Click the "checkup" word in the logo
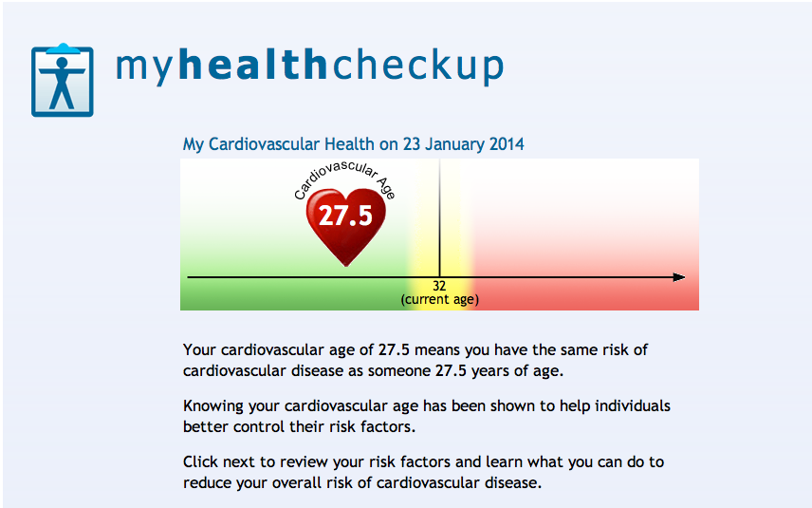The image size is (812, 508). [x=417, y=65]
